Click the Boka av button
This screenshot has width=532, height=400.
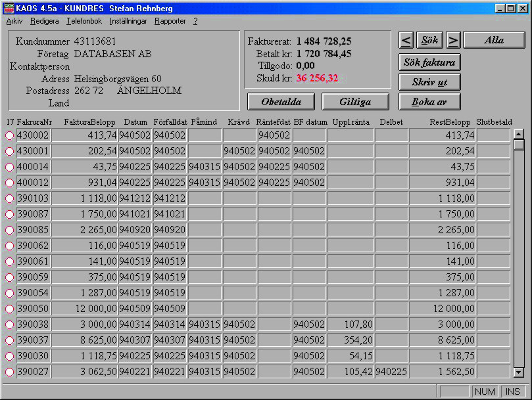(429, 102)
